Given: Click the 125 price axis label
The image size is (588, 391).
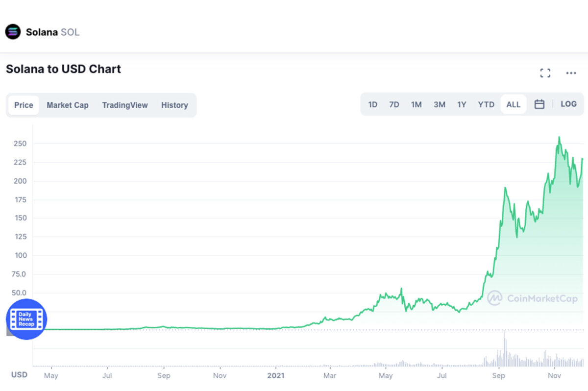Looking at the screenshot, I should tap(20, 237).
